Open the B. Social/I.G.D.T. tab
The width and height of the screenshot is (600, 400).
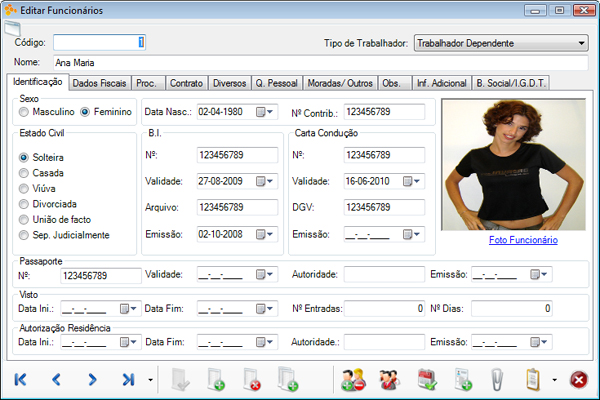point(511,83)
